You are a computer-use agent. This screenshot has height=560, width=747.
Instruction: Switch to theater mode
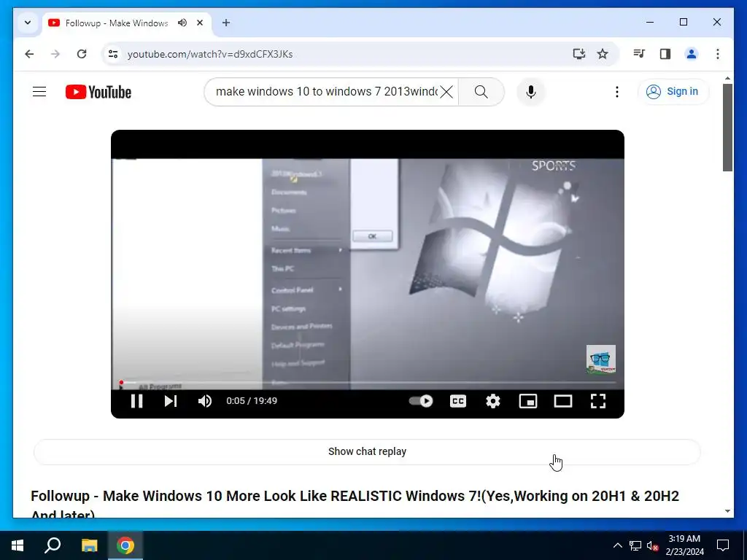pyautogui.click(x=563, y=401)
